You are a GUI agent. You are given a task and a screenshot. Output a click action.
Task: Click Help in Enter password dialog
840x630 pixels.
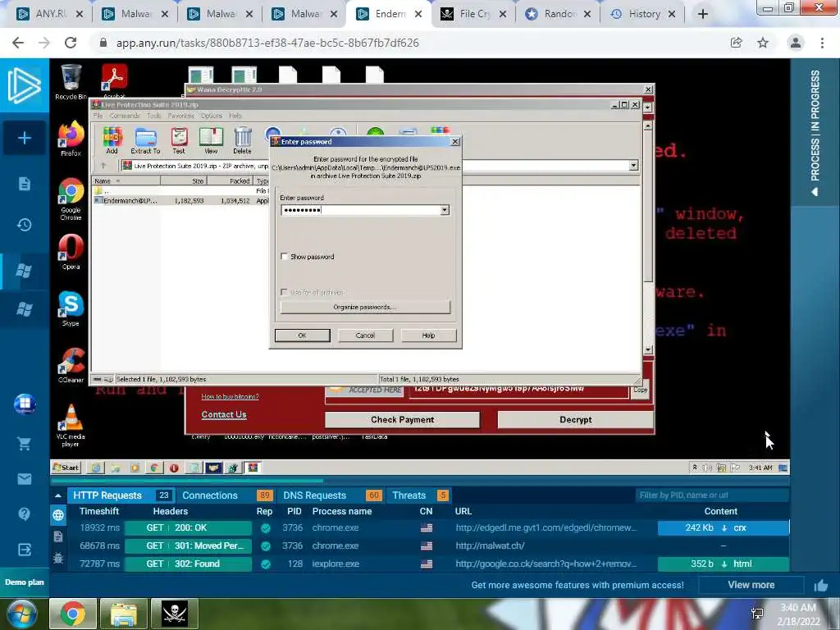428,336
